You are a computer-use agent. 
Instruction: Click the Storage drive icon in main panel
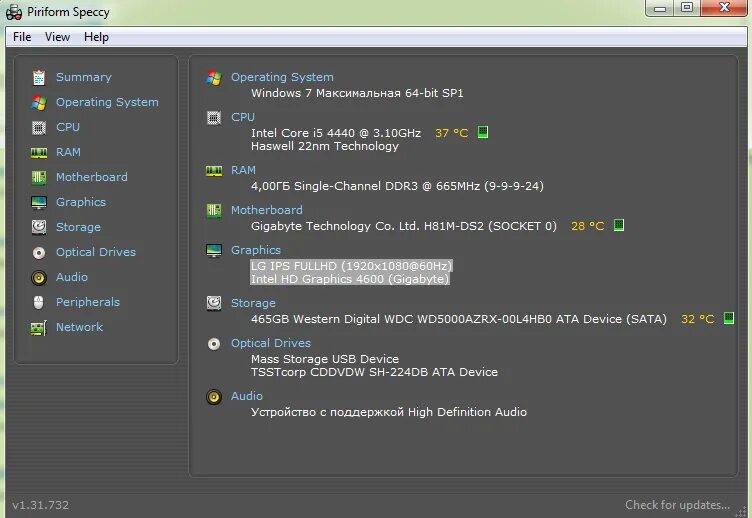[214, 303]
